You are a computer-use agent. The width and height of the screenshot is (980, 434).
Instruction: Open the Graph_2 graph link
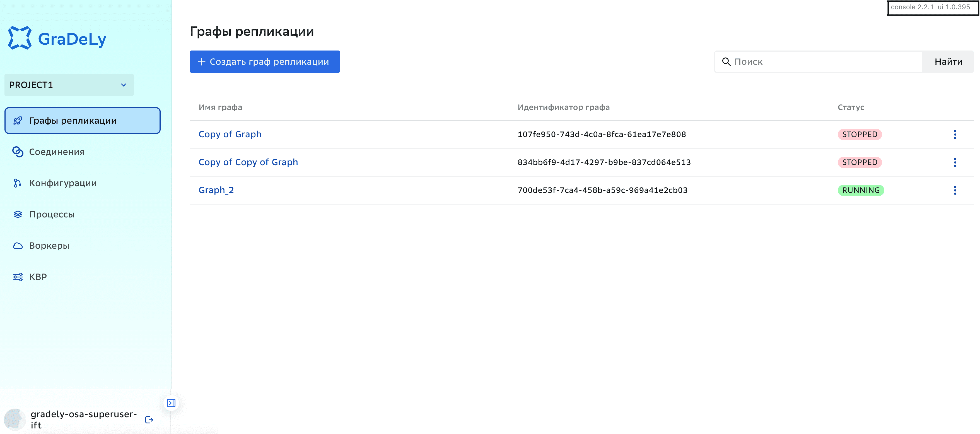pos(216,190)
